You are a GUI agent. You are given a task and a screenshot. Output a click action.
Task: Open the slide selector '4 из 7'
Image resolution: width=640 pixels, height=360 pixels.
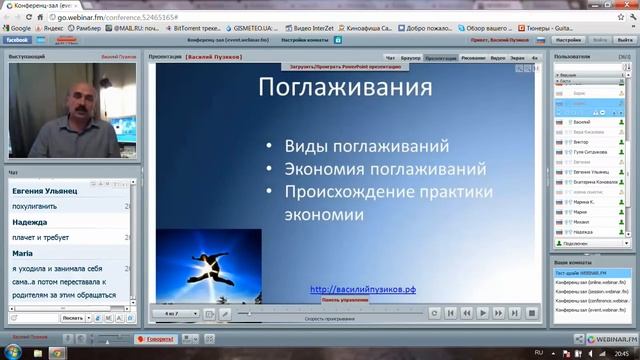pyautogui.click(x=176, y=313)
